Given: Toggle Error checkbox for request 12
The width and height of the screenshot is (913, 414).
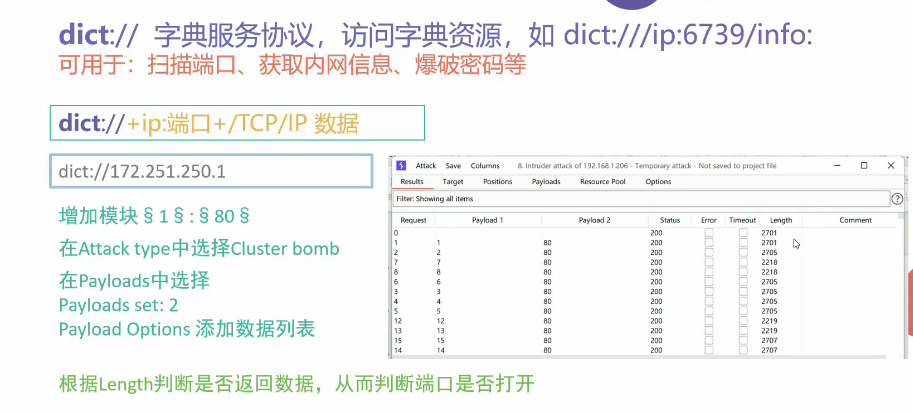Looking at the screenshot, I should click(x=709, y=320).
